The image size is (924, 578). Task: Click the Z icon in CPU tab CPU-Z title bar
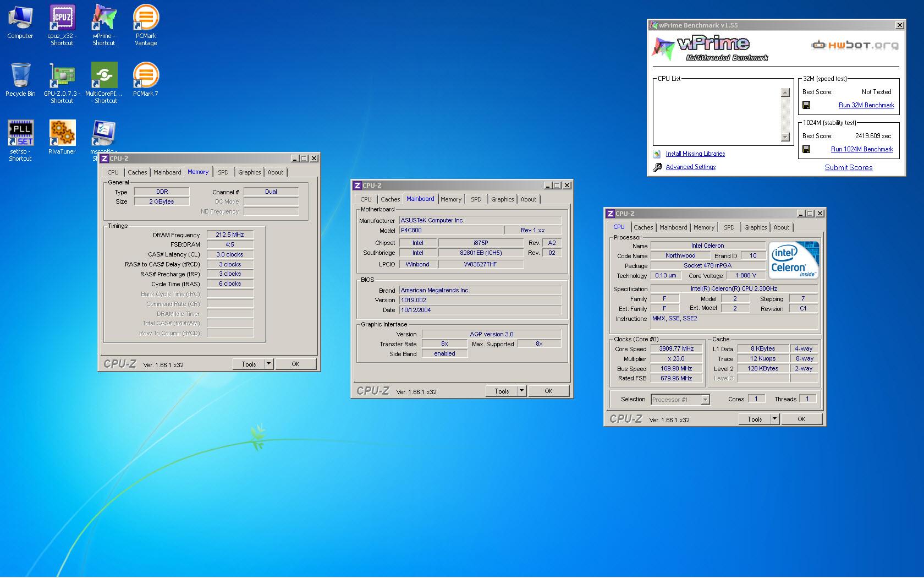click(610, 214)
